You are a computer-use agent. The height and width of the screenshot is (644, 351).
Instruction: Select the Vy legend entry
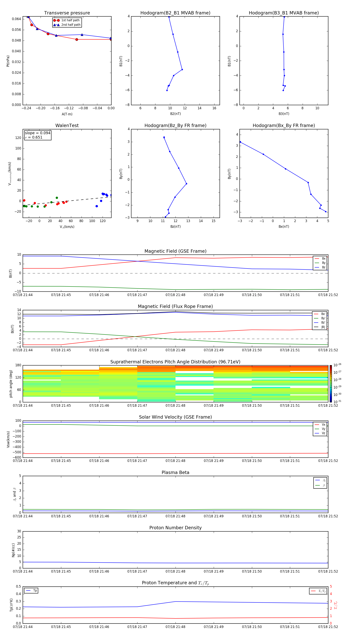tap(320, 429)
